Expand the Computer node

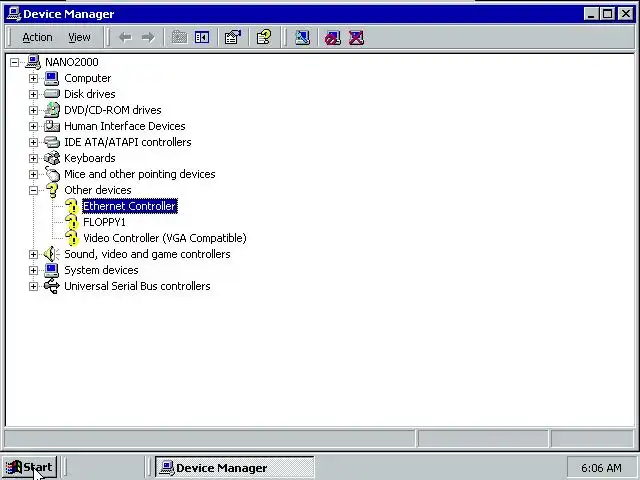coord(33,78)
